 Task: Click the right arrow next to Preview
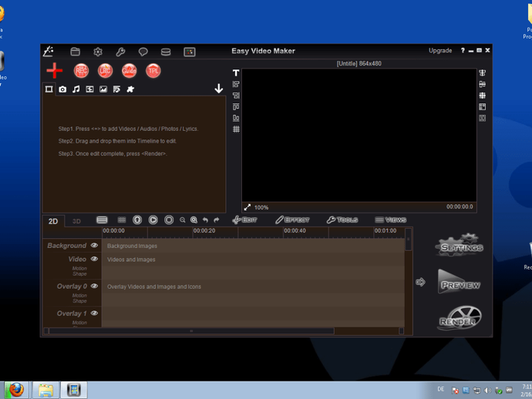[420, 282]
